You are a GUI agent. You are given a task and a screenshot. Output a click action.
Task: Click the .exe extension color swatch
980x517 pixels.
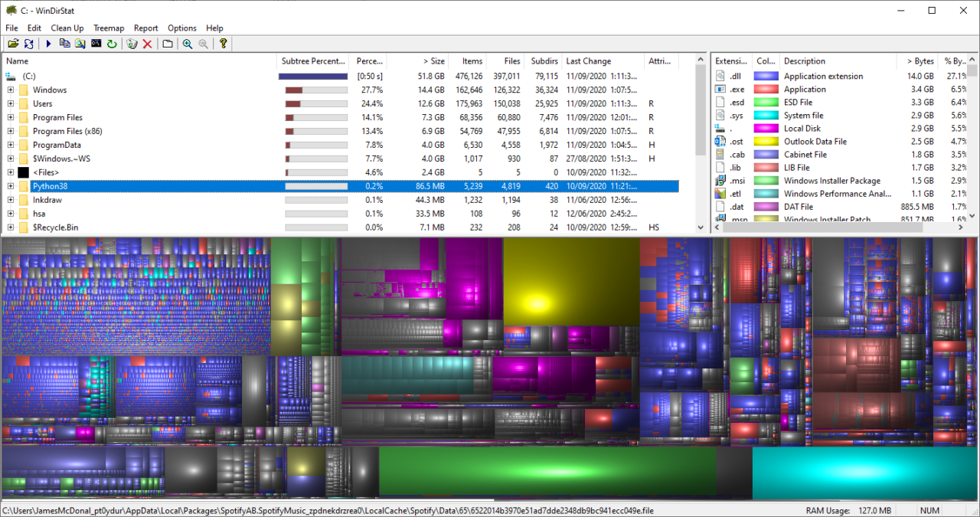coord(766,89)
